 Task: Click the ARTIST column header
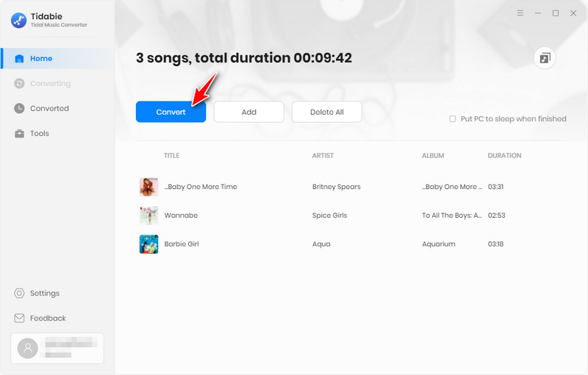[323, 155]
